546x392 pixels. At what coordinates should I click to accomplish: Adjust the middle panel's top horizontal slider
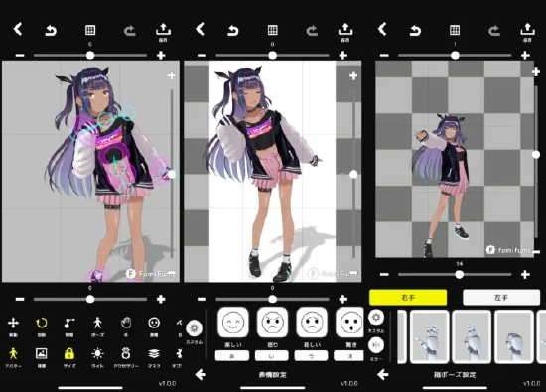pos(273,55)
